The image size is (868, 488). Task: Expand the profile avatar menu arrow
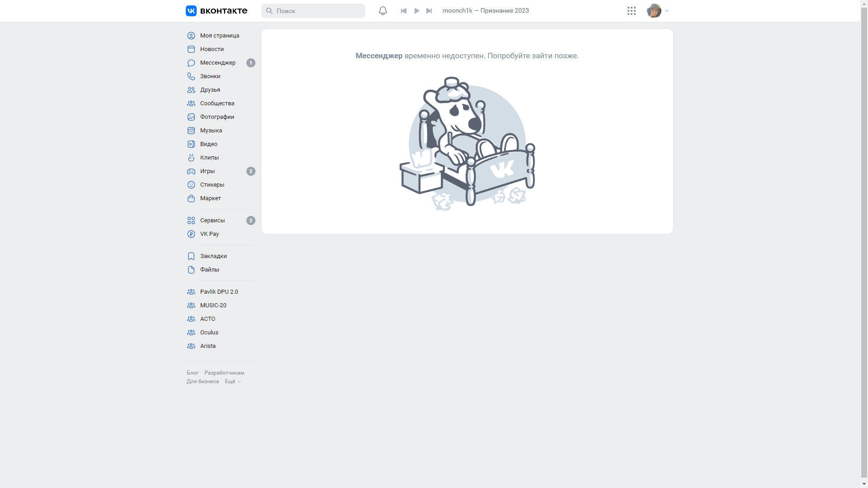(667, 11)
